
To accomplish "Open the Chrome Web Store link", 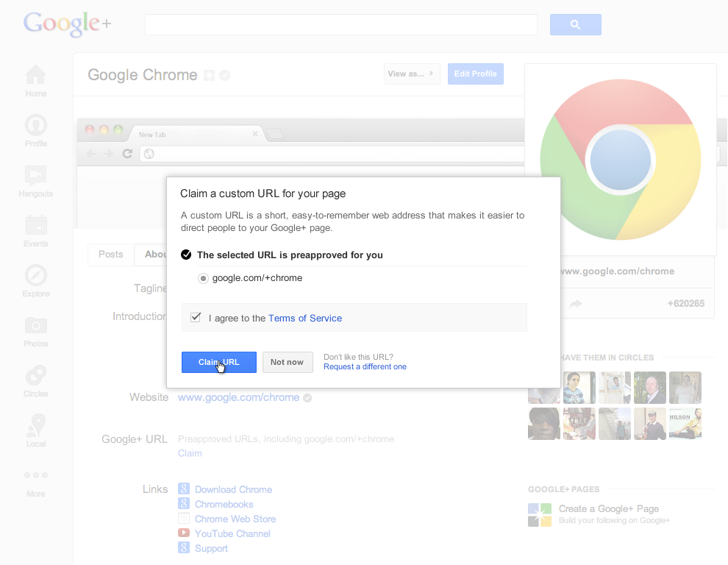I will coord(235,519).
